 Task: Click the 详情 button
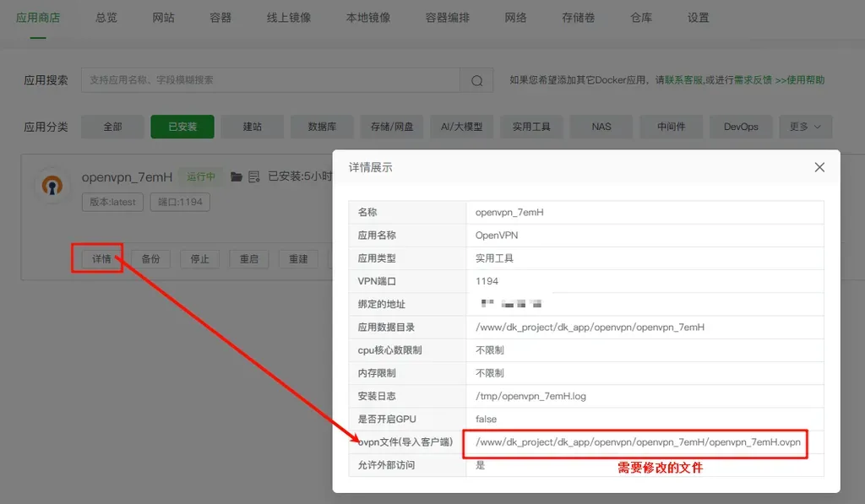tap(101, 259)
